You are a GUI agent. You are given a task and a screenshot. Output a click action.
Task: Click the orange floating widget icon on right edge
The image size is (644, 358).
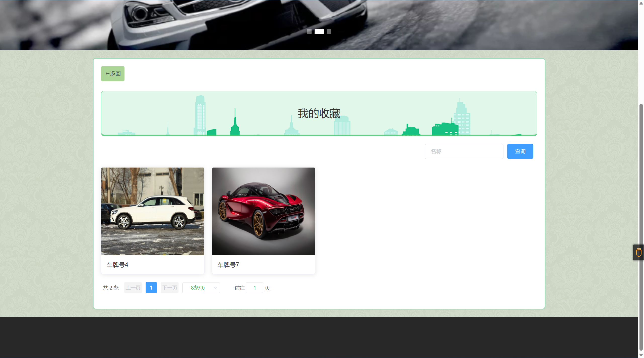[x=638, y=252]
